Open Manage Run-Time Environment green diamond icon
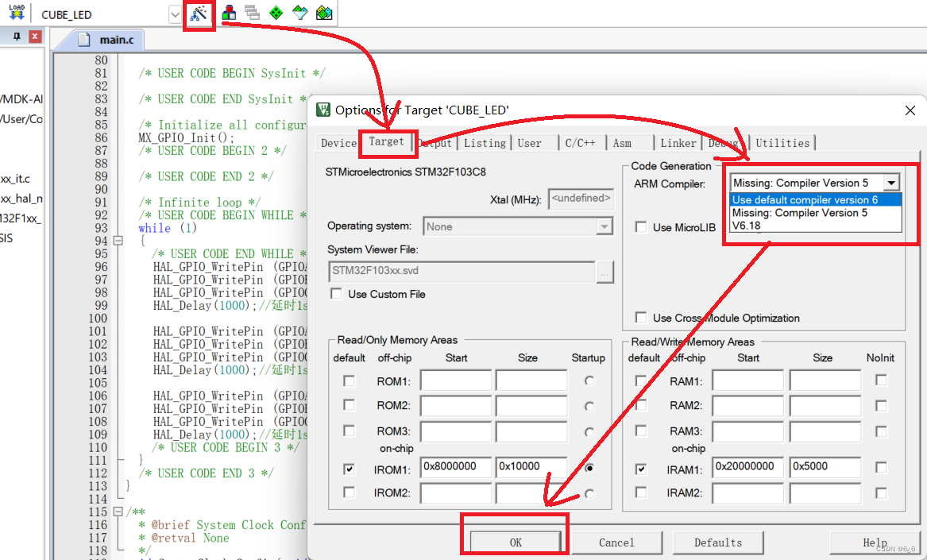Screen dimensions: 927x560 [x=276, y=13]
